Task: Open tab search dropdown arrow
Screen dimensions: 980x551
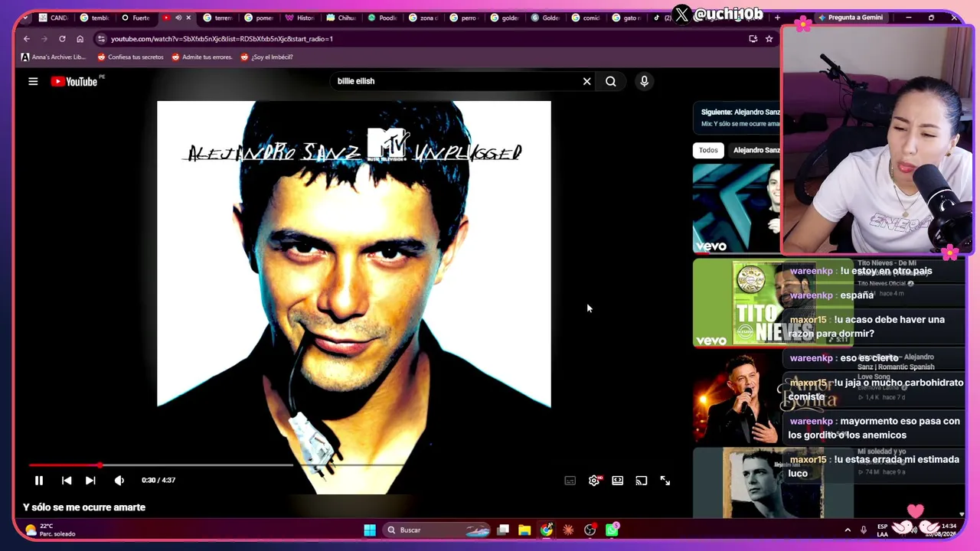Action: [x=25, y=18]
